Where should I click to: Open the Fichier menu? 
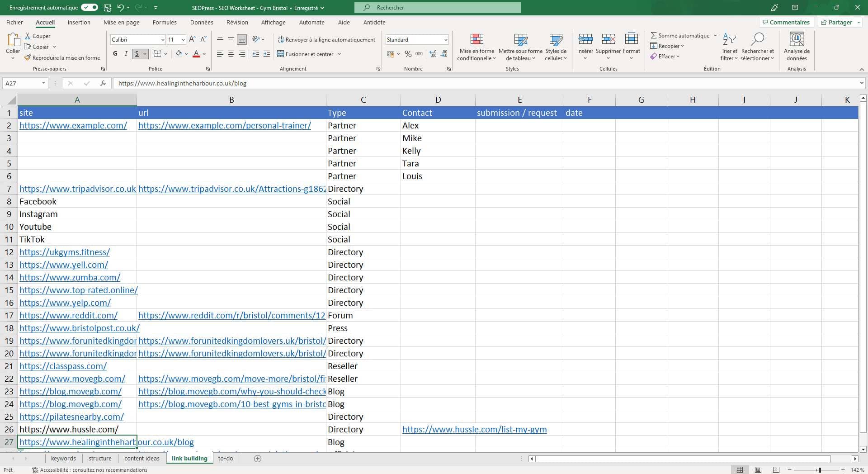(14, 22)
